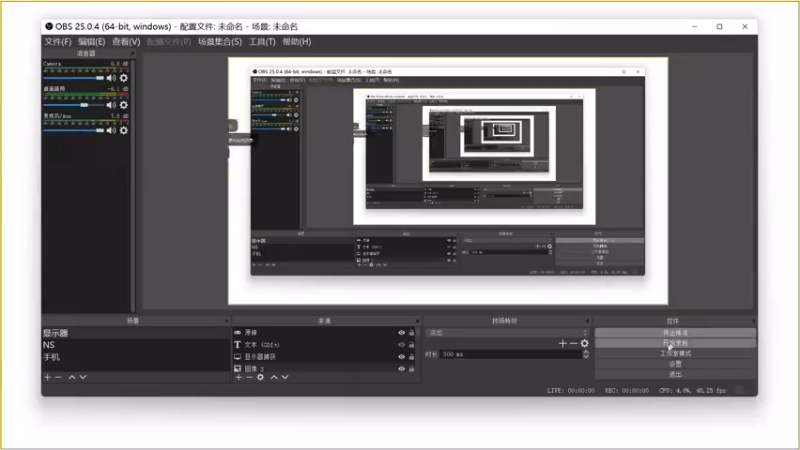Undock the transitions panel via corner icon

click(588, 321)
